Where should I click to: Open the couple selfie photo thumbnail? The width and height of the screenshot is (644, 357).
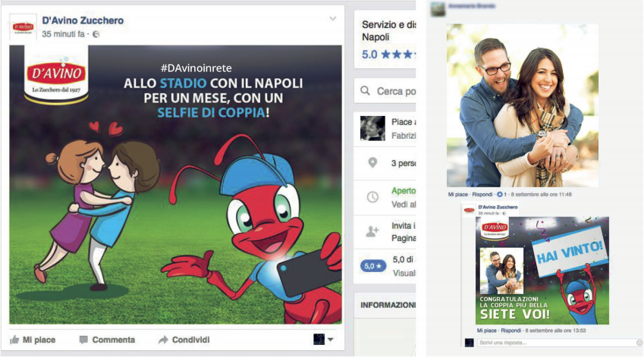point(523,105)
